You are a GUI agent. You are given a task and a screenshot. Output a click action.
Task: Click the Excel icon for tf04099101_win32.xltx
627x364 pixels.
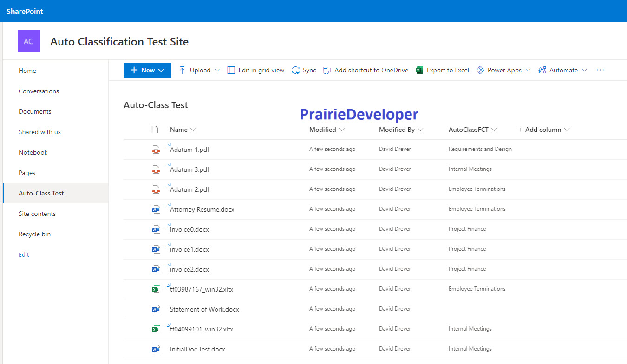156,329
